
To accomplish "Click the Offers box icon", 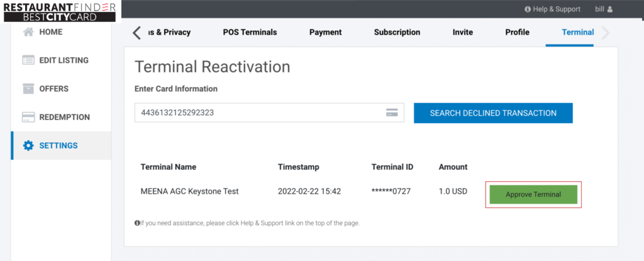I will click(28, 89).
